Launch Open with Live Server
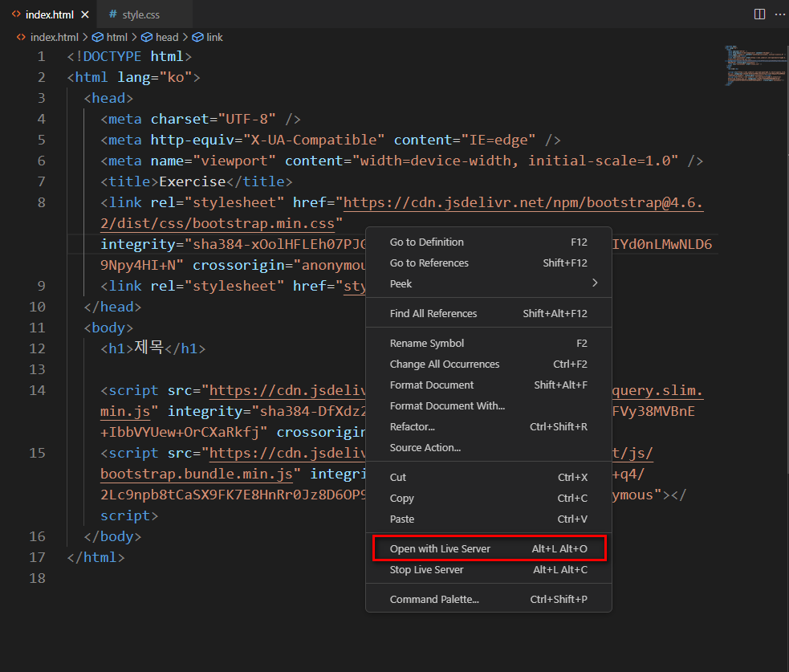789x672 pixels. tap(489, 548)
